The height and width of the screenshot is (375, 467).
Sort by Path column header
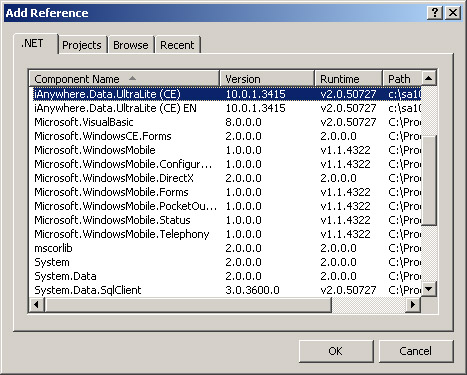402,79
